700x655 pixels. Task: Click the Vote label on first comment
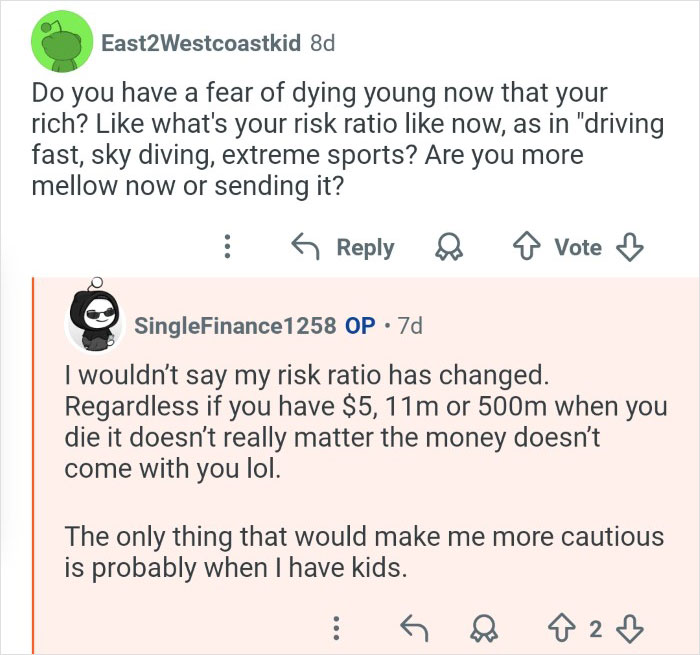578,247
